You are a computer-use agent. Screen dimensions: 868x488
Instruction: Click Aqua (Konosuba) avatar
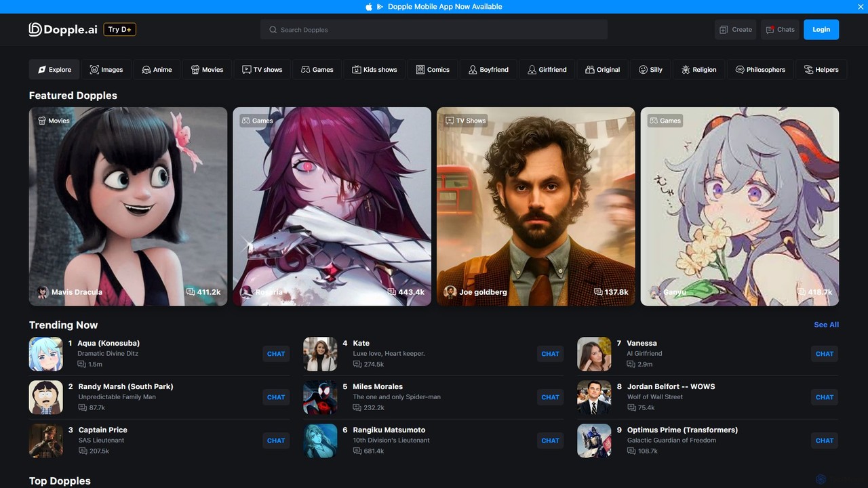click(x=46, y=354)
